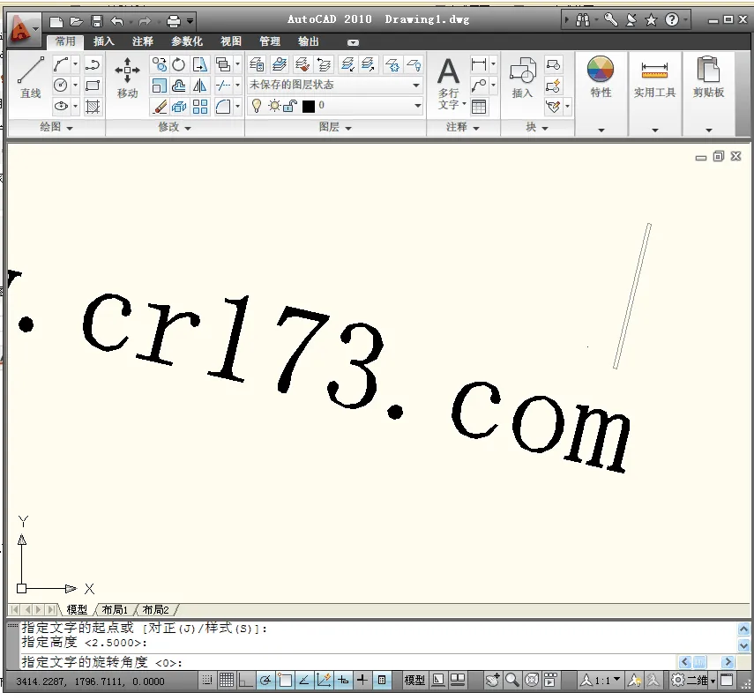Viewport: 754px width, 700px height.
Task: Click the 插入 block insert icon
Action: (x=522, y=78)
